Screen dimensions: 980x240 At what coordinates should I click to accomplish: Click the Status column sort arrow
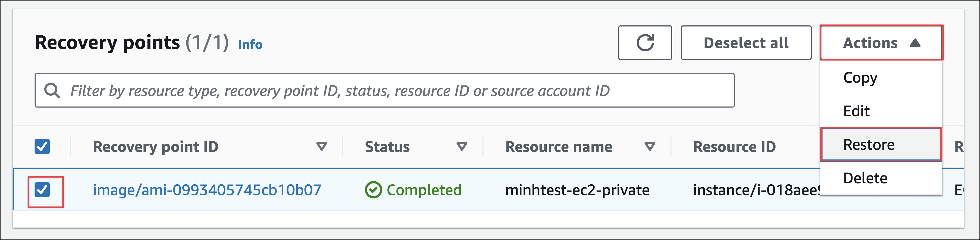pyautogui.click(x=461, y=146)
